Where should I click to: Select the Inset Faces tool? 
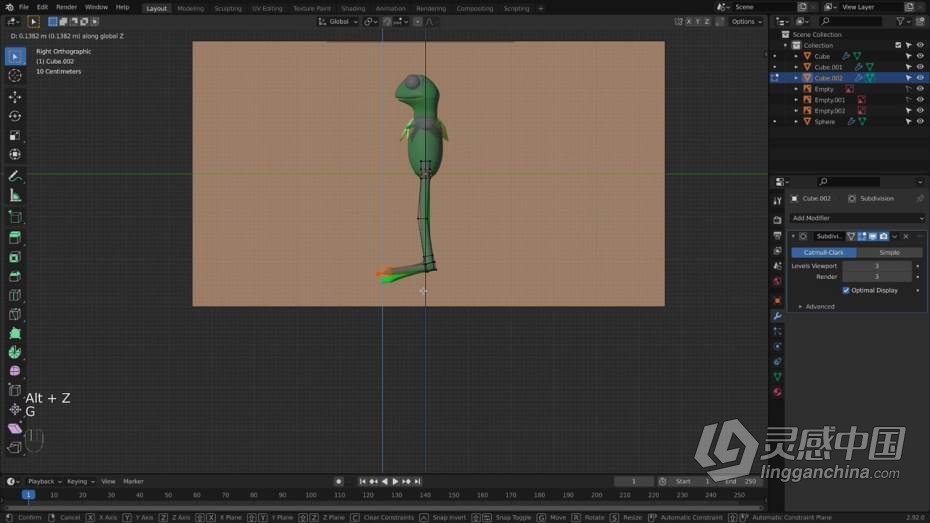click(x=15, y=257)
